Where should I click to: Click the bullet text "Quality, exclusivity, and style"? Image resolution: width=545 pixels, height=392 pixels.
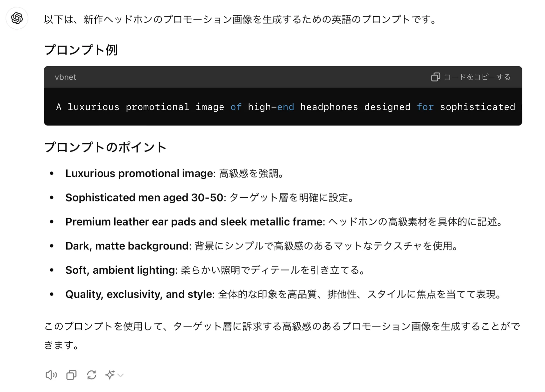[139, 294]
